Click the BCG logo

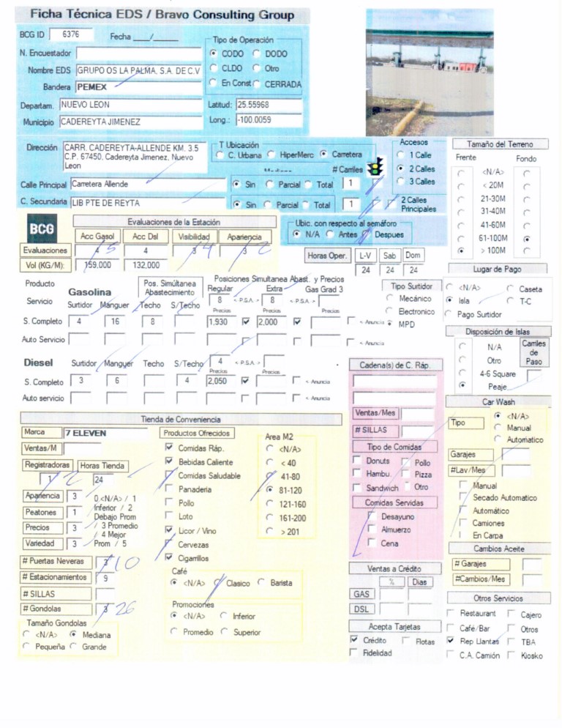click(42, 229)
